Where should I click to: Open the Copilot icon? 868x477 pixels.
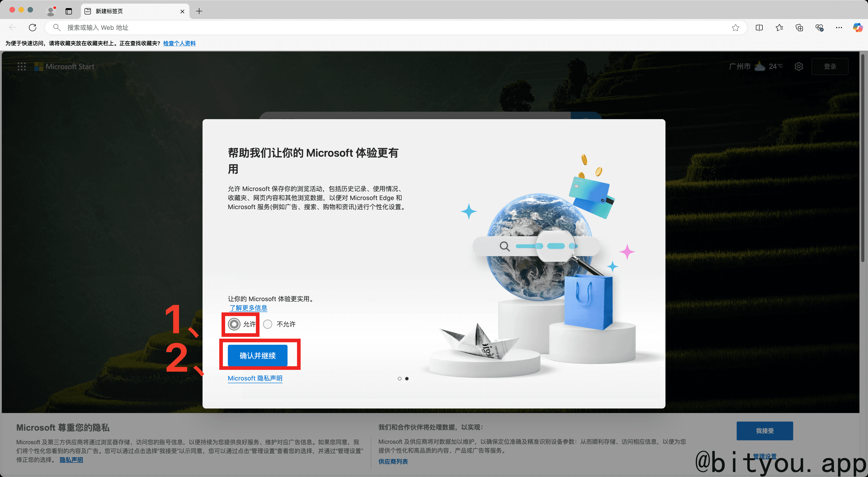point(858,28)
